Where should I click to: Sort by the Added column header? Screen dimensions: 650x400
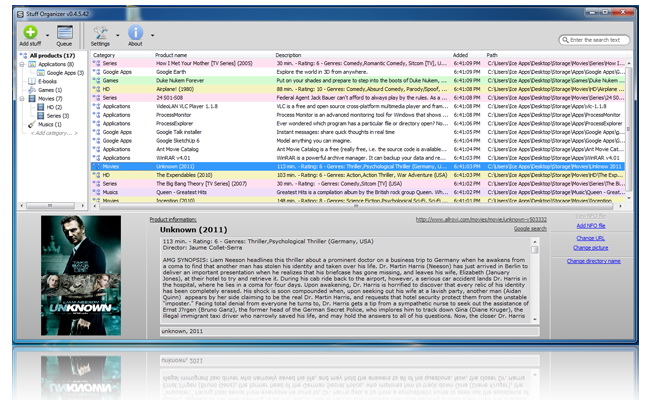[460, 55]
